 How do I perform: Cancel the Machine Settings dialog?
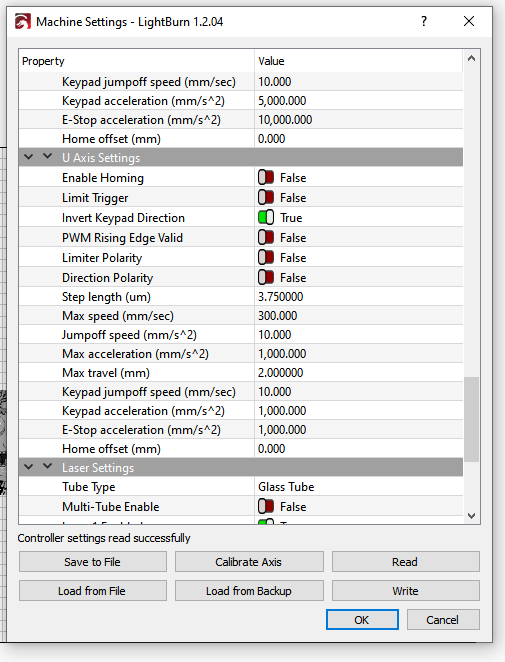click(443, 620)
